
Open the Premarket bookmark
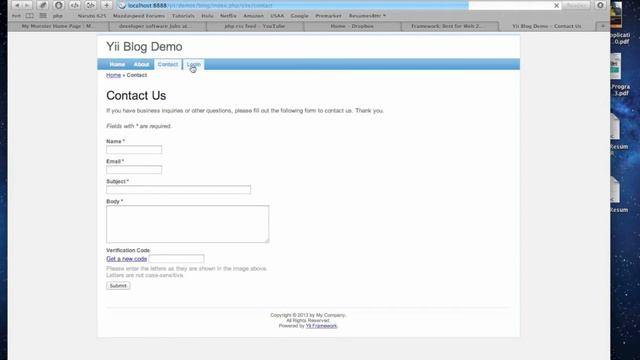[328, 16]
